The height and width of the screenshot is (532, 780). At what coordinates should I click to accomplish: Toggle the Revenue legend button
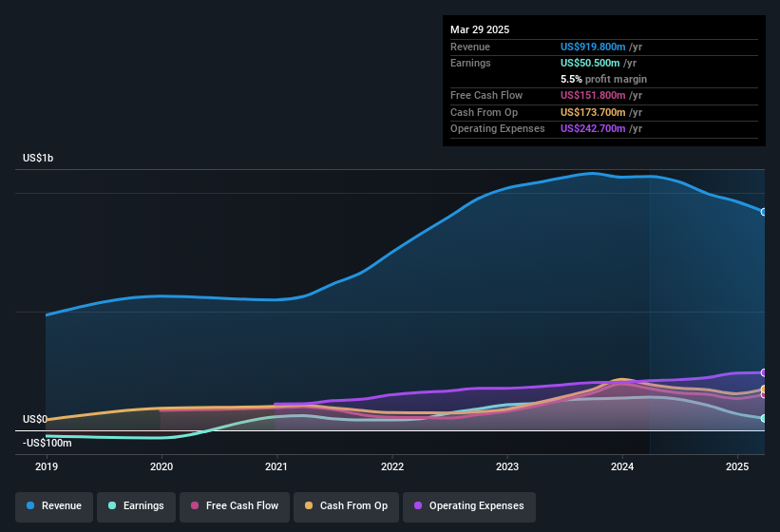[54, 505]
